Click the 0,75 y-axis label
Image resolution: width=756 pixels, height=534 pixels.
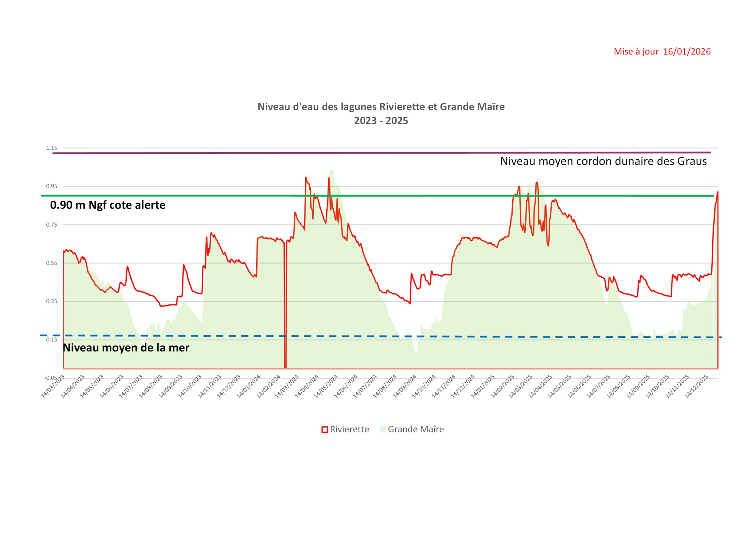51,225
